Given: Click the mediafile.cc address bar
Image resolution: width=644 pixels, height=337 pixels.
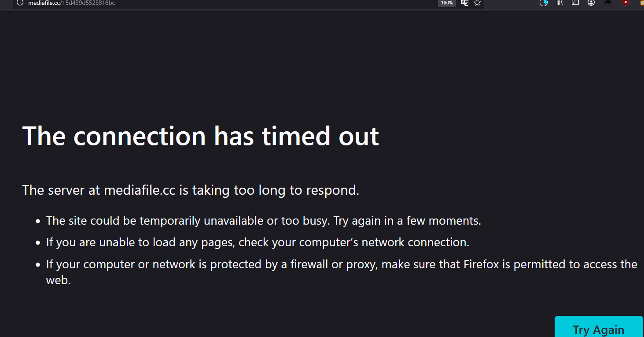Looking at the screenshot, I should (220, 3).
